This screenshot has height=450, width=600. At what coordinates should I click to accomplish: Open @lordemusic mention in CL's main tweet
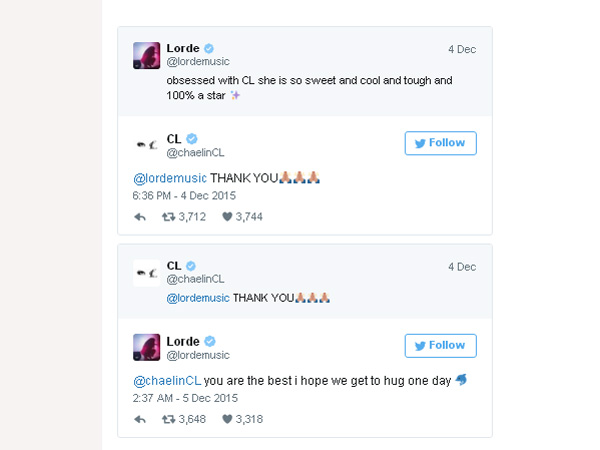170,178
